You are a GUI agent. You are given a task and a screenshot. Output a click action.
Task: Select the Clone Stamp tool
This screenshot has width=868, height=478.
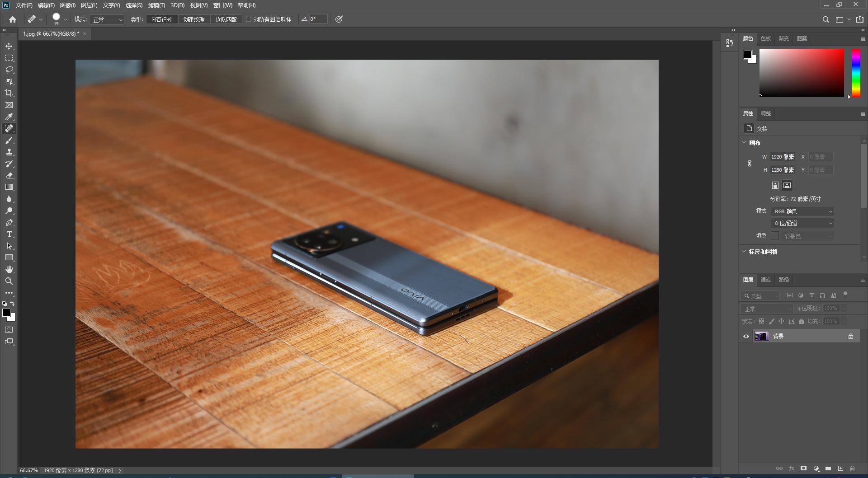pyautogui.click(x=9, y=152)
